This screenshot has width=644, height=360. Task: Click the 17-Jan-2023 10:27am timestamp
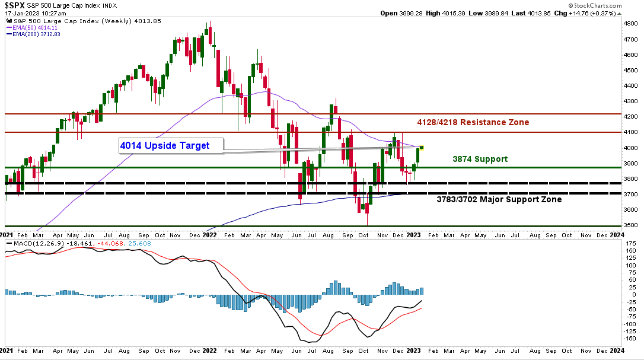click(36, 14)
